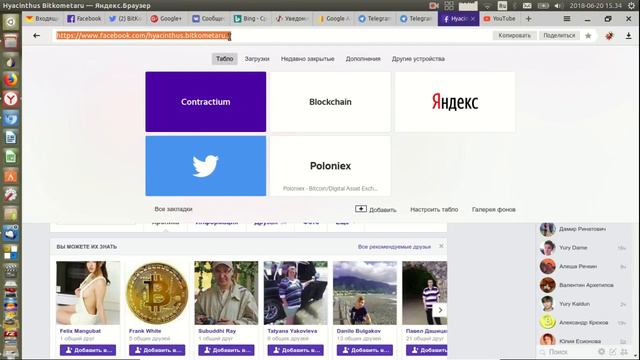This screenshot has height=360, width=640.
Task: Open Галерея фонов
Action: (x=493, y=209)
